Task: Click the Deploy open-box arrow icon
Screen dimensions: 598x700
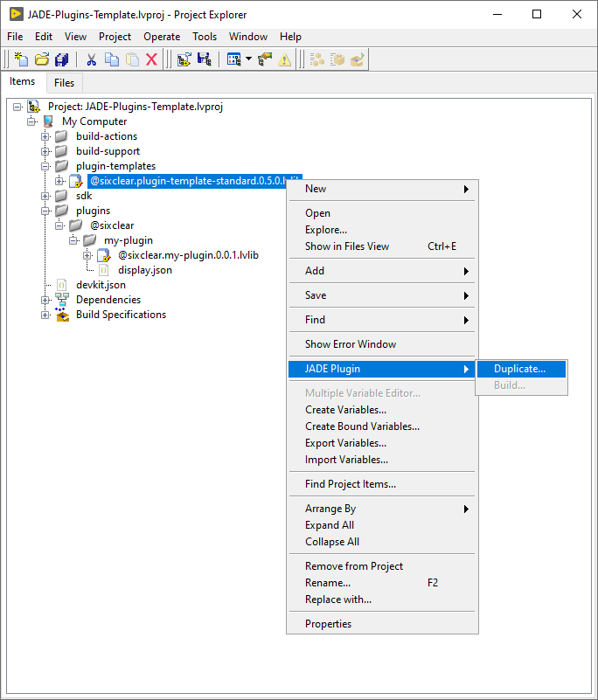Action: click(358, 59)
